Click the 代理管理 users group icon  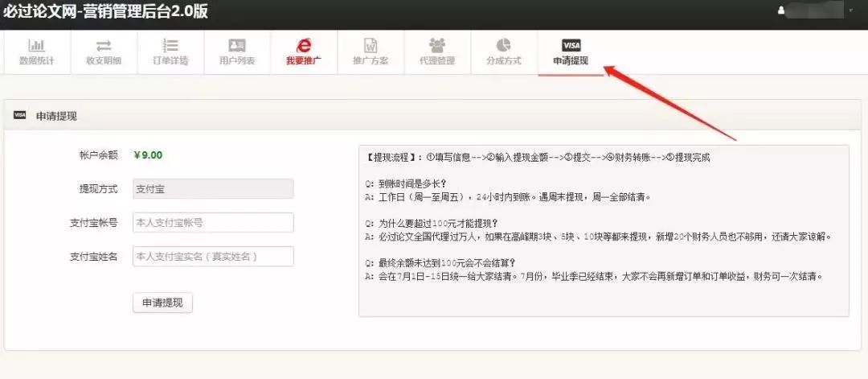click(x=437, y=45)
